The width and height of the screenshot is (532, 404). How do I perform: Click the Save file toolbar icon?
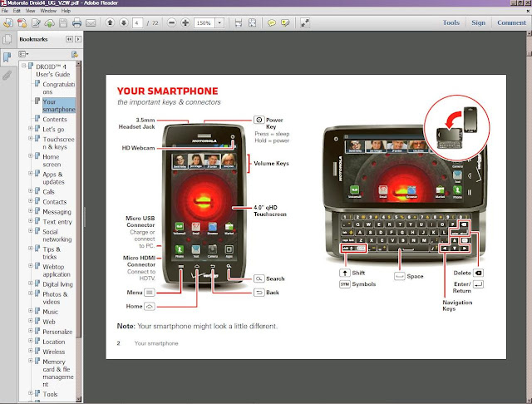(63, 23)
